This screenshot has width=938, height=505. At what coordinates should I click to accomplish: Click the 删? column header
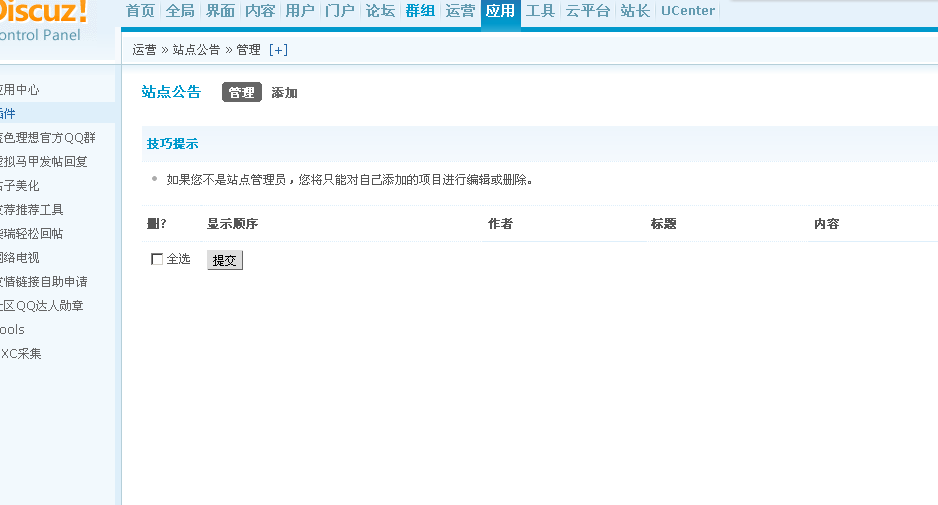pos(157,224)
